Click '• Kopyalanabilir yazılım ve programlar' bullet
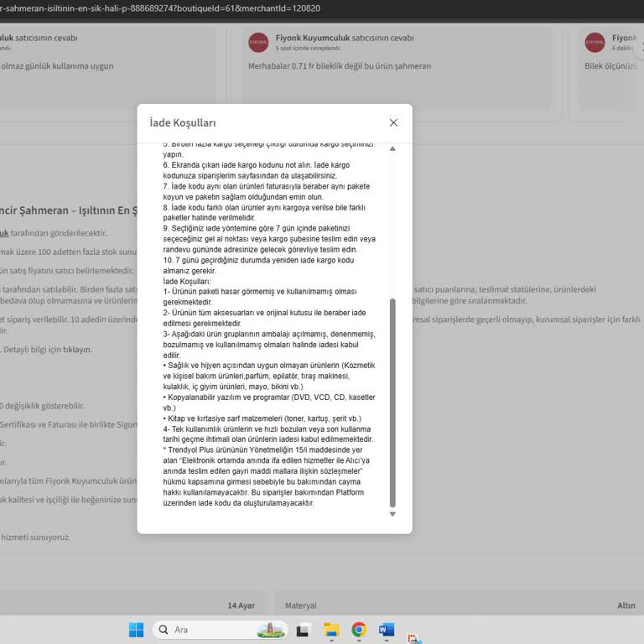 point(269,397)
